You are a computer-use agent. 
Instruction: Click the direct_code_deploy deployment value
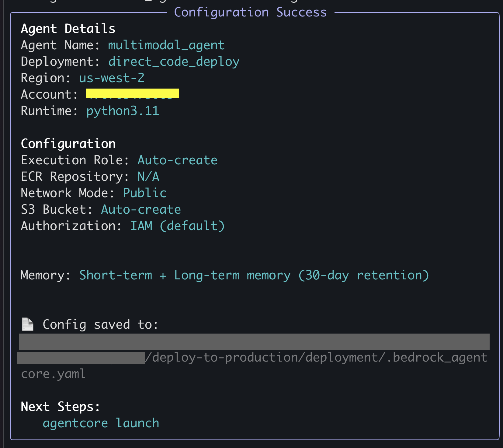(174, 61)
